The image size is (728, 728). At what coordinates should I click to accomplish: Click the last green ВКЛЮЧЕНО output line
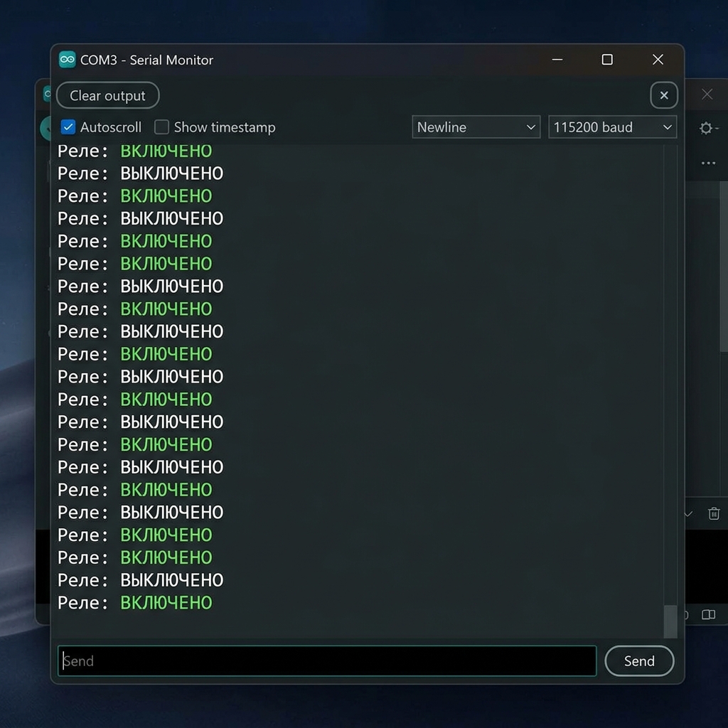(x=166, y=603)
